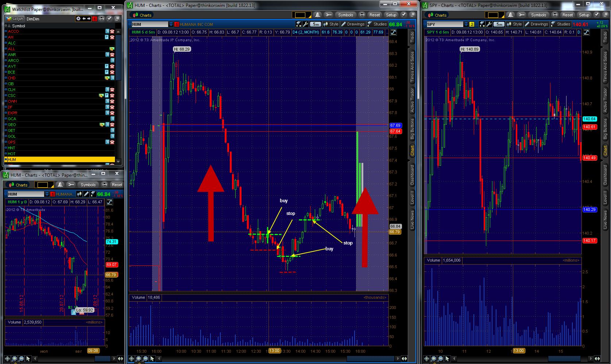611x364 pixels.
Task: Open the Gadgets menu in watchlist
Action: (15, 19)
